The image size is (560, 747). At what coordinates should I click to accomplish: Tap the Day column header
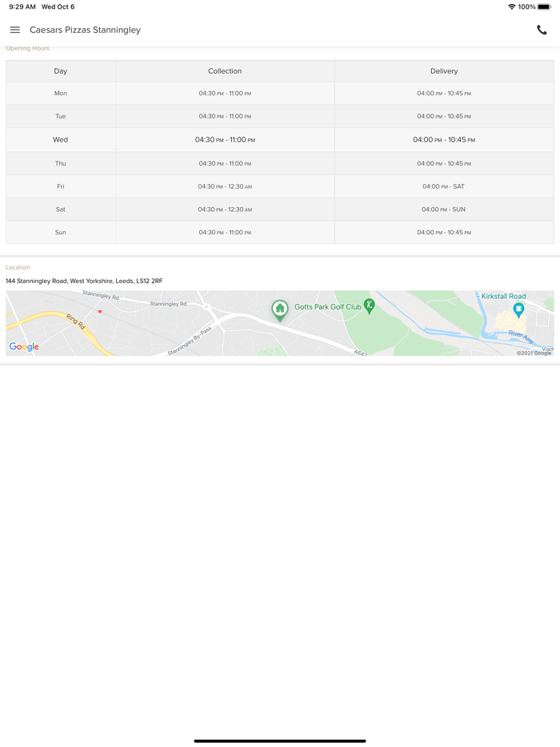click(61, 71)
